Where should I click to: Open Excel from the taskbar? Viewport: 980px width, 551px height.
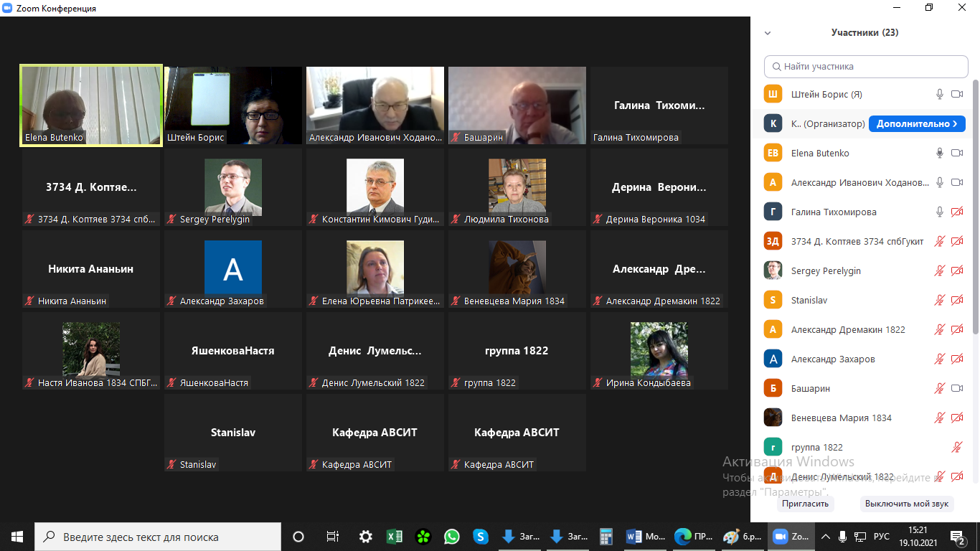click(394, 537)
